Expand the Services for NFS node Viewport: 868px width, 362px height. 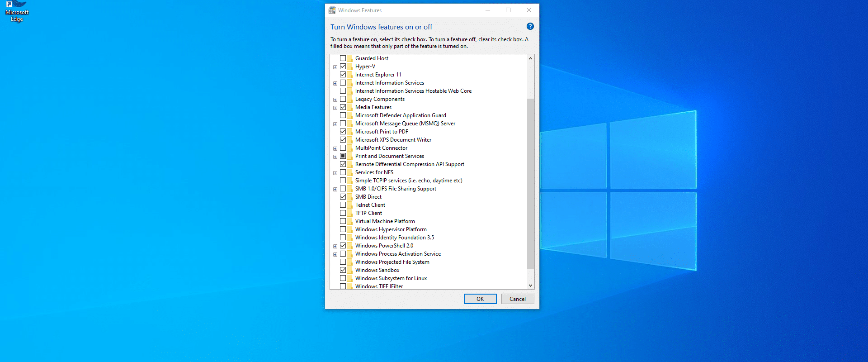(x=335, y=173)
